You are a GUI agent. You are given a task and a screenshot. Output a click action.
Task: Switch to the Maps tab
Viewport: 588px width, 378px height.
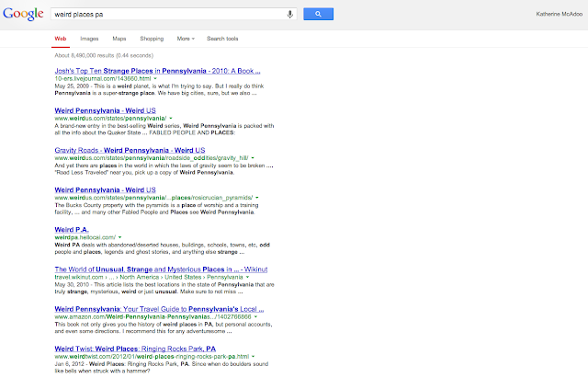click(x=119, y=39)
